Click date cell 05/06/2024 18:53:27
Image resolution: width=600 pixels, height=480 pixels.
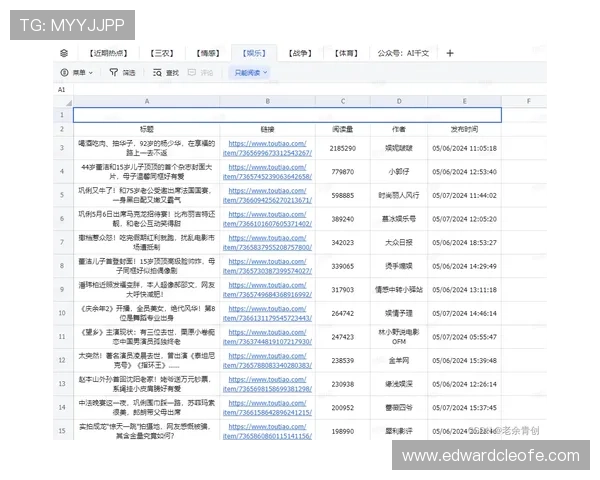(x=464, y=243)
